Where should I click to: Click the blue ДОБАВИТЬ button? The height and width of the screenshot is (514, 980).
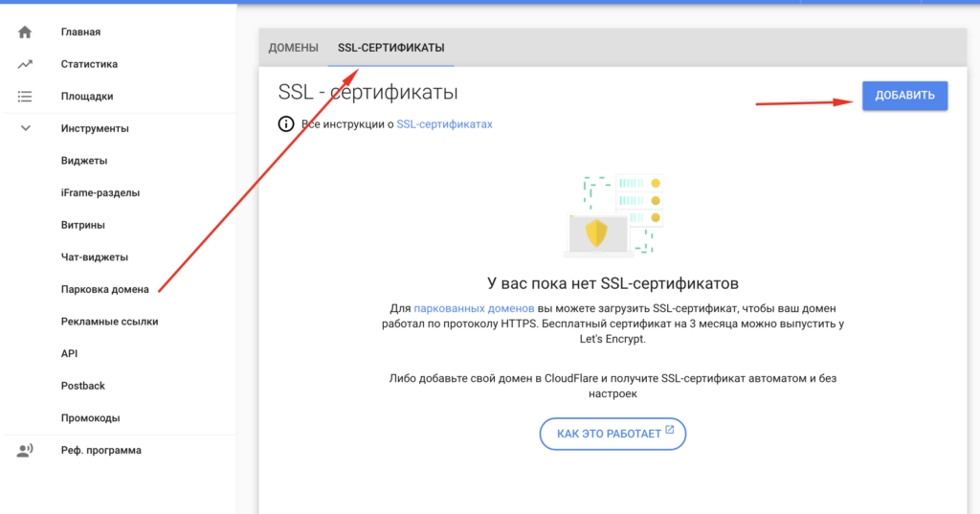[x=905, y=96]
